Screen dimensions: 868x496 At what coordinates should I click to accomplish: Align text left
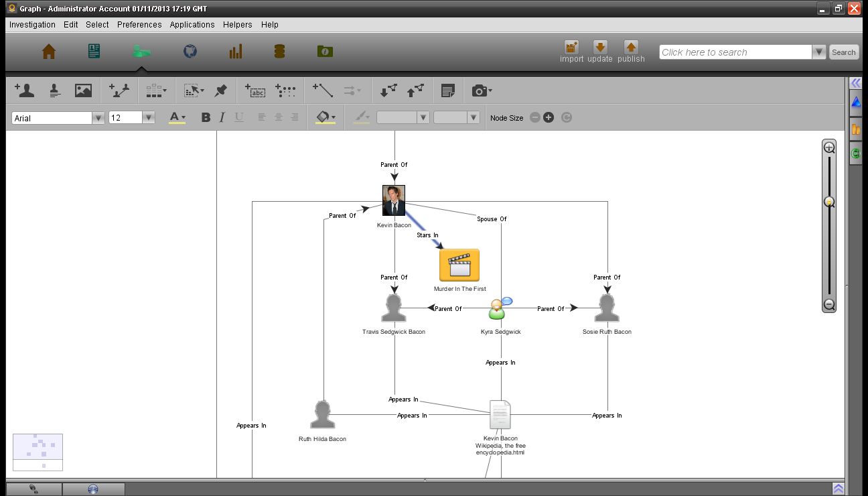coord(262,117)
